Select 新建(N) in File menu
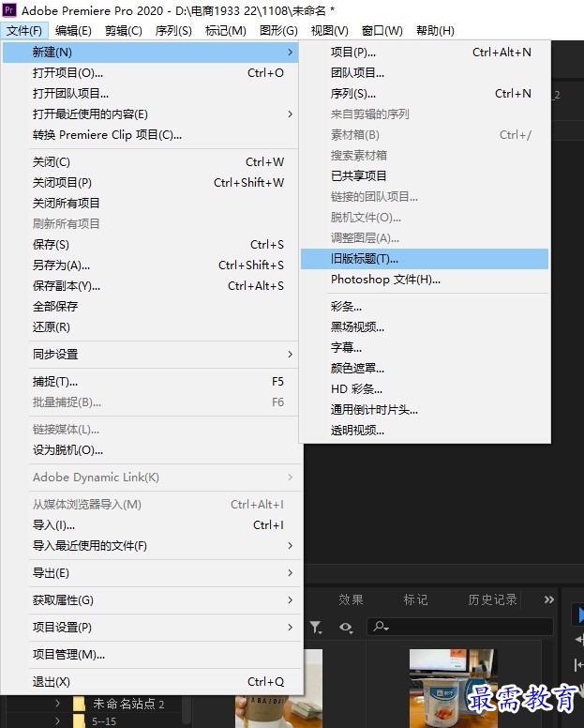The height and width of the screenshot is (728, 584). click(150, 52)
